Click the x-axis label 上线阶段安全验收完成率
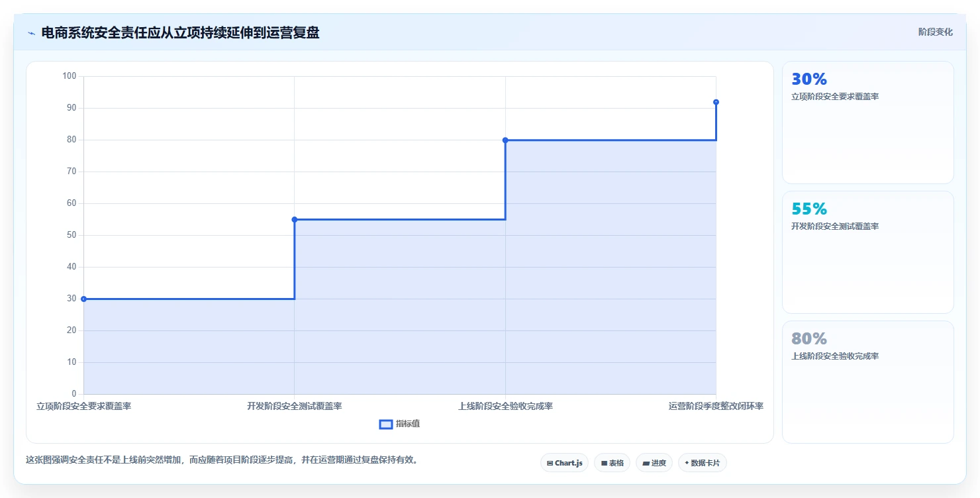The width and height of the screenshot is (980, 498). [505, 406]
